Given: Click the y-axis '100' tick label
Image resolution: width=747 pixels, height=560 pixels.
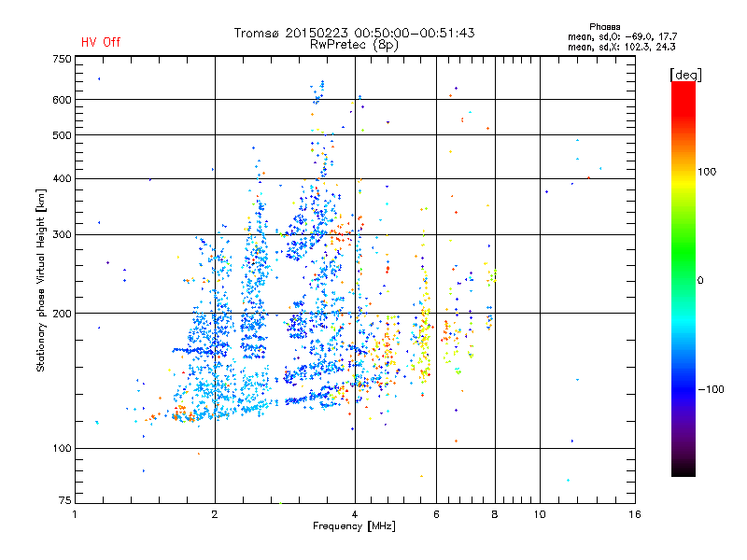Looking at the screenshot, I should 62,448.
